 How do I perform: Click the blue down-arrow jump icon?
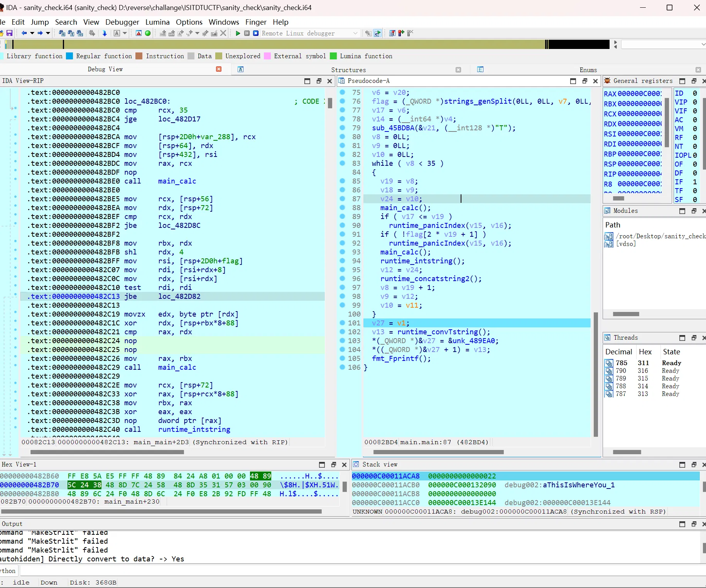pyautogui.click(x=105, y=34)
